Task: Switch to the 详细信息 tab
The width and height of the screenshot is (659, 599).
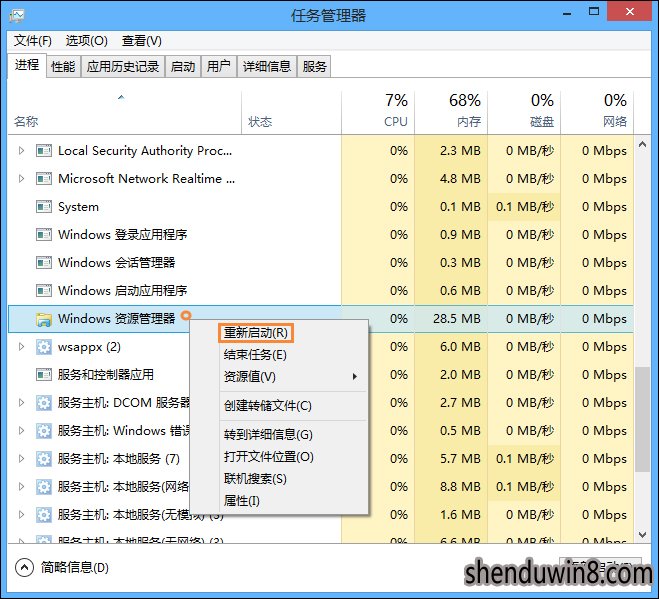Action: pyautogui.click(x=267, y=66)
